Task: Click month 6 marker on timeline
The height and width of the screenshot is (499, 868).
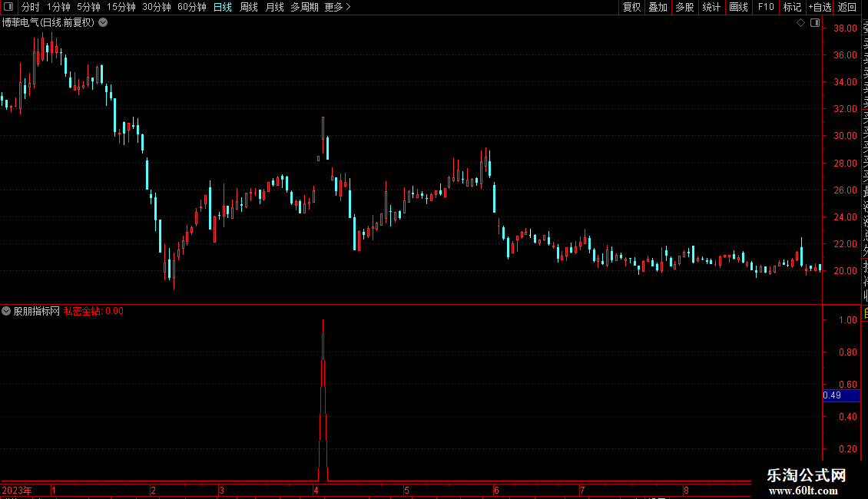Action: click(x=496, y=490)
